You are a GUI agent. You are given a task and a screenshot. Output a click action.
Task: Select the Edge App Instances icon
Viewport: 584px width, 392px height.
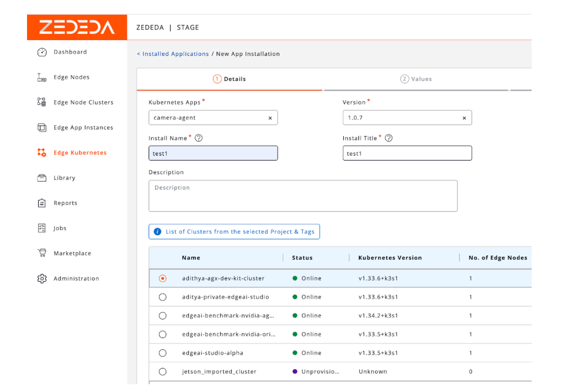42,127
